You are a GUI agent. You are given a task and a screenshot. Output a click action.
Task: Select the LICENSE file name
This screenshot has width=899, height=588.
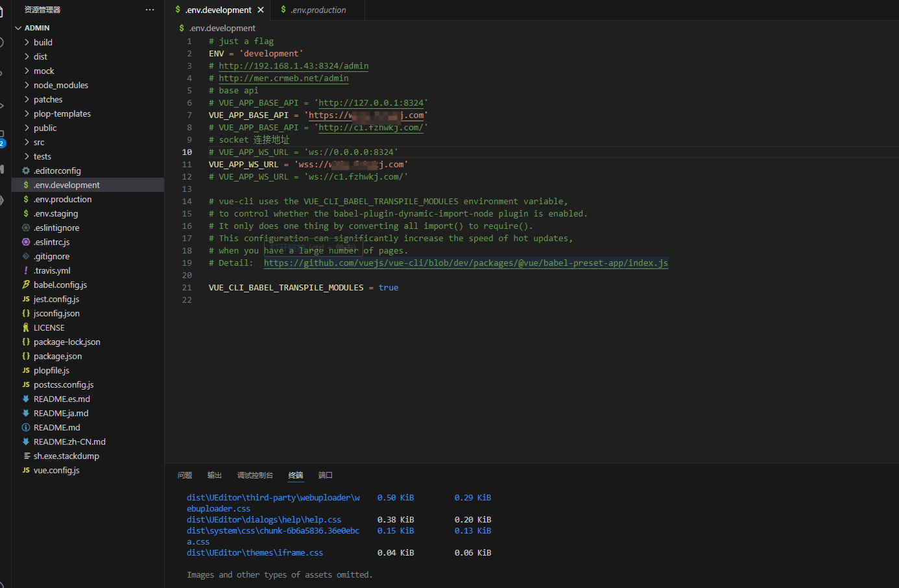point(49,327)
